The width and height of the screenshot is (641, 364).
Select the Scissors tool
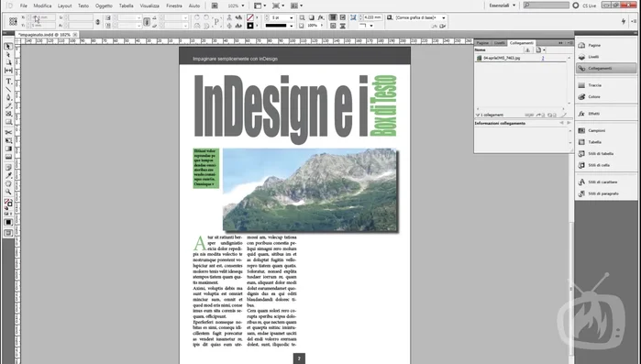click(x=8, y=132)
